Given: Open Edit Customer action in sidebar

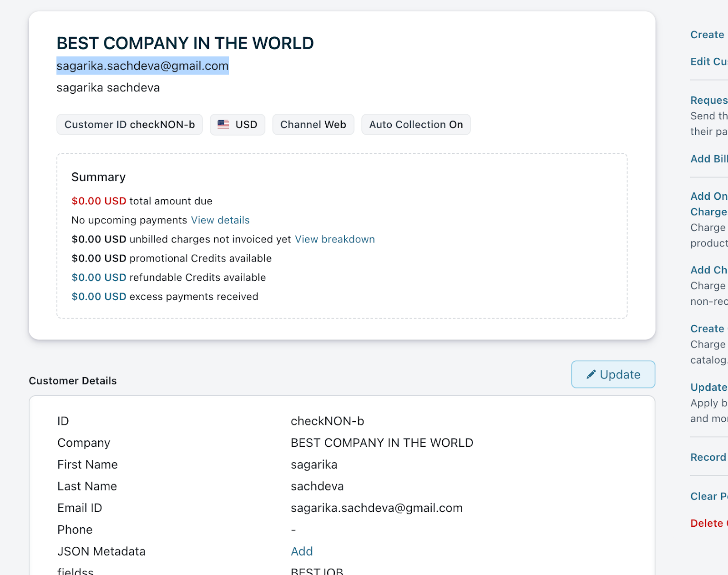Looking at the screenshot, I should (708, 61).
